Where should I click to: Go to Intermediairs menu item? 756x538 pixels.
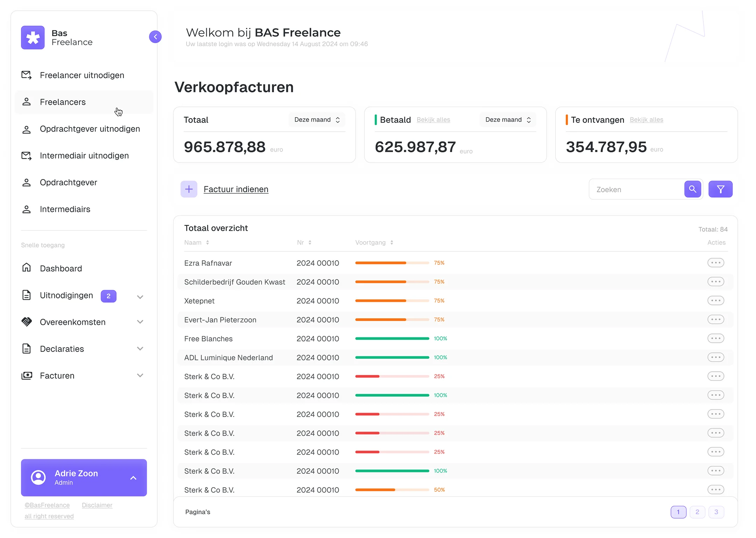tap(65, 209)
